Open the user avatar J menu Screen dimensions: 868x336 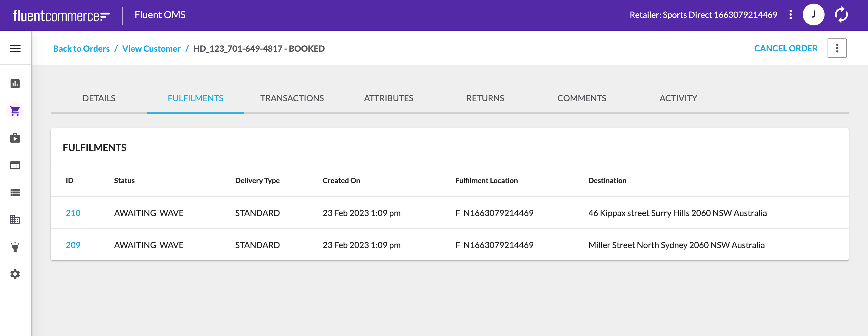813,15
